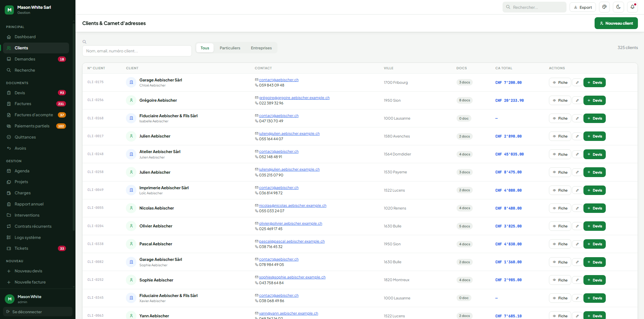This screenshot has height=319, width=644.
Task: Open the color theme palette icon
Action: pyautogui.click(x=604, y=7)
